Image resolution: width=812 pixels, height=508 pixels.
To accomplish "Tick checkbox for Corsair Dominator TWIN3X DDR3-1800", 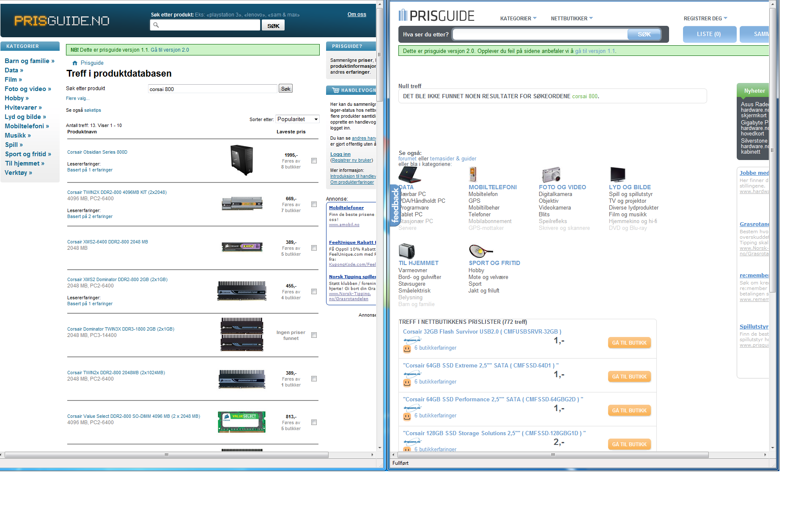I will [314, 335].
